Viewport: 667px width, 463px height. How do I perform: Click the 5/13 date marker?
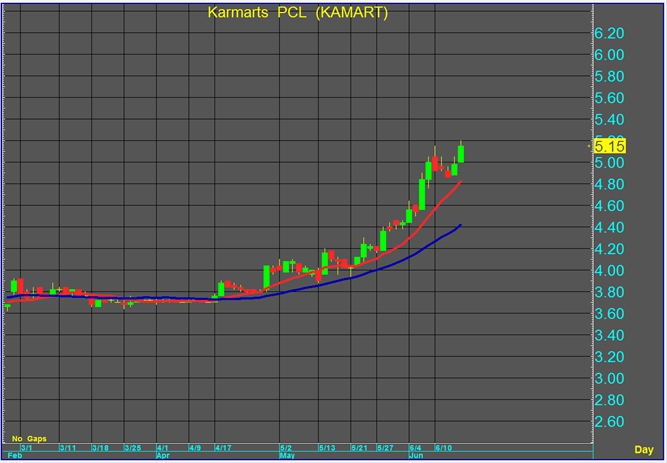tap(327, 448)
